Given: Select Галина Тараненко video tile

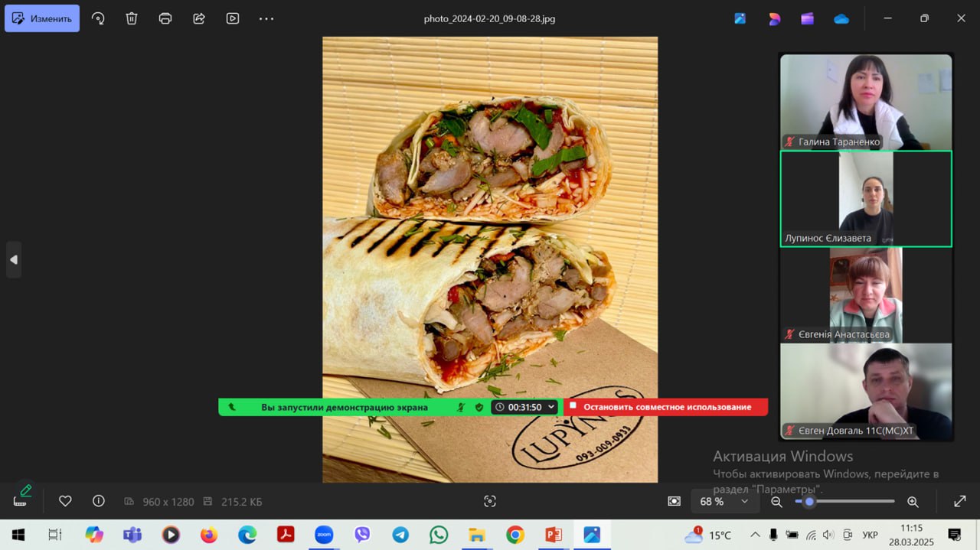Looking at the screenshot, I should 866,102.
